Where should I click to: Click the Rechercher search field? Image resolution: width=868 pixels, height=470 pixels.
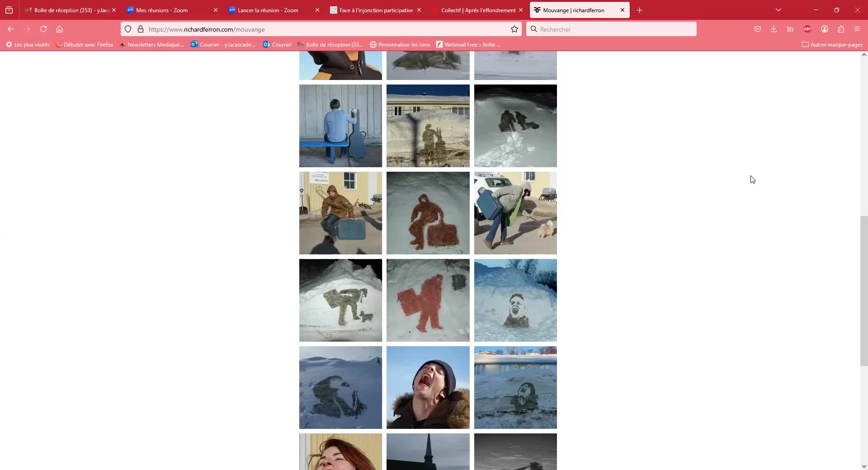pyautogui.click(x=615, y=29)
